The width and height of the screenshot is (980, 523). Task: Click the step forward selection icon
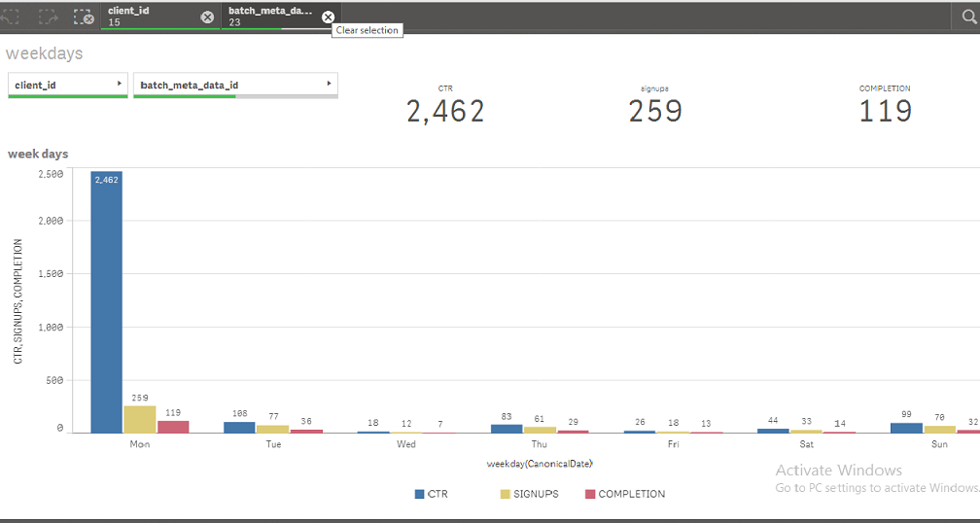pos(49,17)
